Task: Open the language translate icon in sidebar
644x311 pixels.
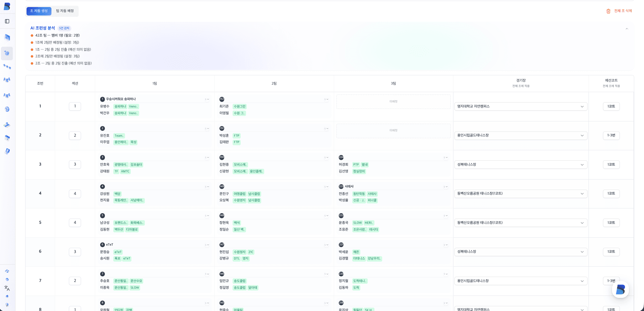Action: [7, 288]
